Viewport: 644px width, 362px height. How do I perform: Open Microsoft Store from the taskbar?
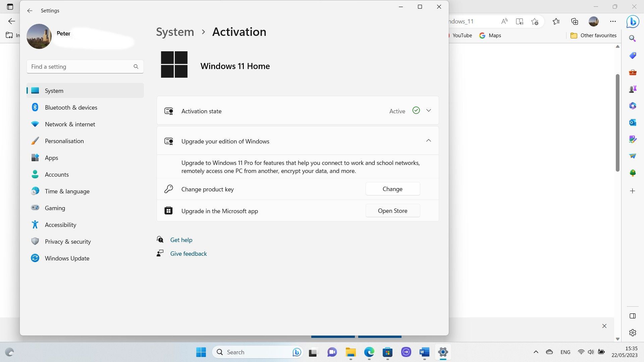coord(387,352)
